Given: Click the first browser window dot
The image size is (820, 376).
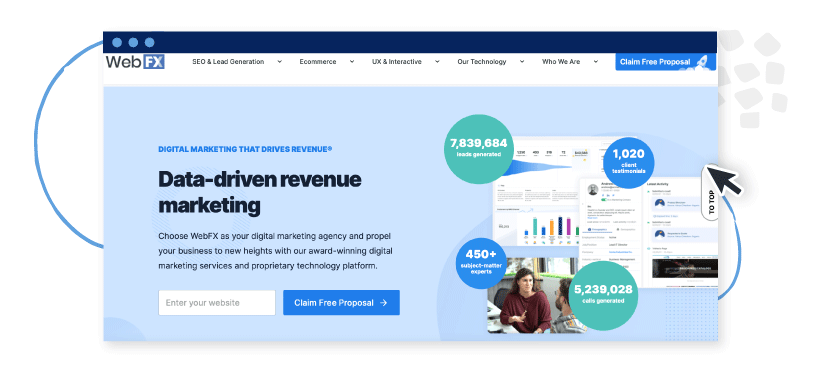Looking at the screenshot, I should coord(117,42).
